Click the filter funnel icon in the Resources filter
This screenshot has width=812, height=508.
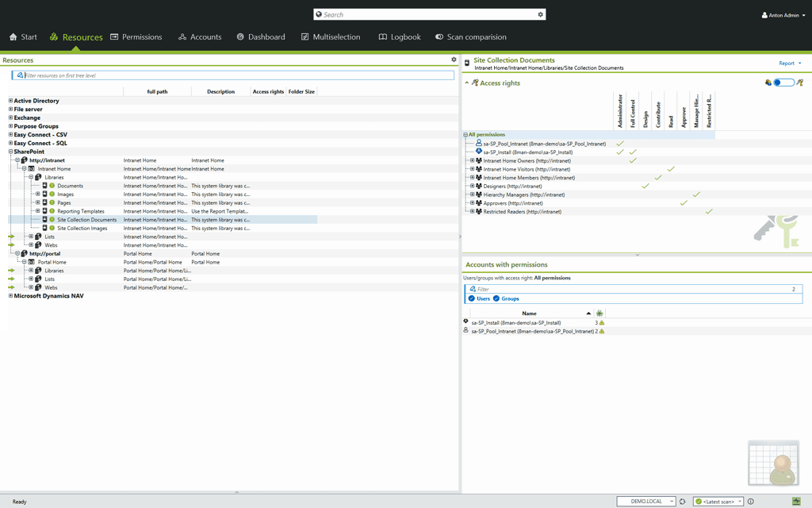[20, 75]
